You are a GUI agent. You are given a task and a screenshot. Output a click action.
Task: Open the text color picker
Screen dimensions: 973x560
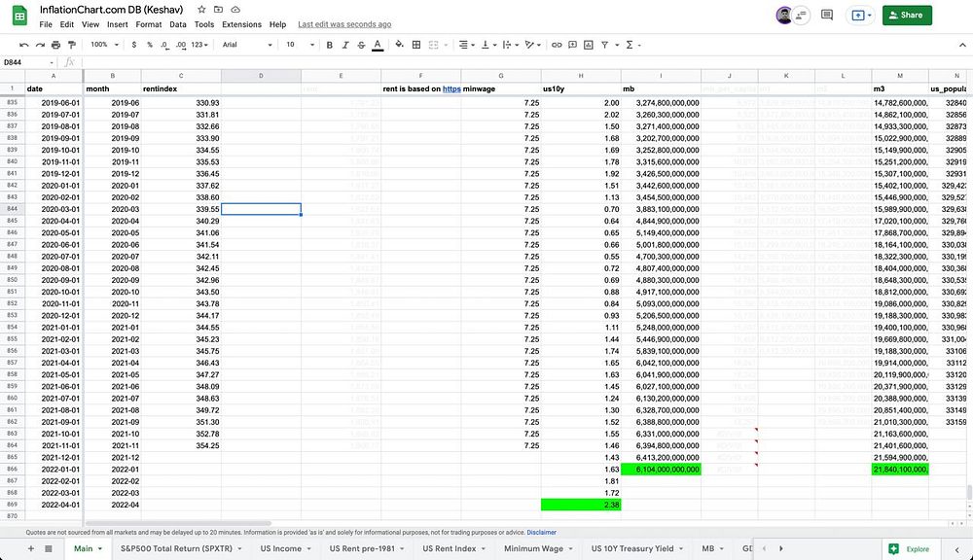pos(378,45)
